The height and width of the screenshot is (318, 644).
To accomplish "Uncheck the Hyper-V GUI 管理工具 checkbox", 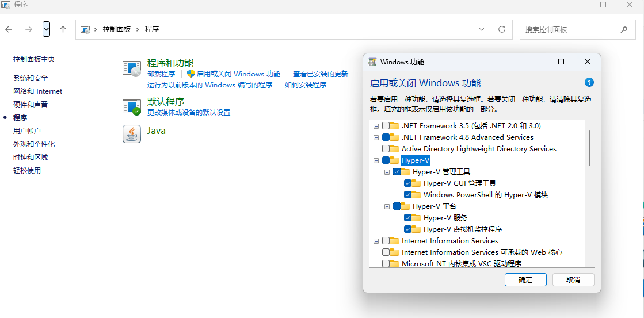I will [408, 183].
